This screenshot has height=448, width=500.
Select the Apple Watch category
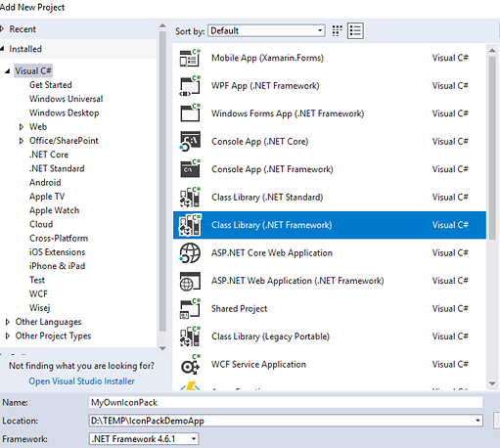pyautogui.click(x=54, y=210)
